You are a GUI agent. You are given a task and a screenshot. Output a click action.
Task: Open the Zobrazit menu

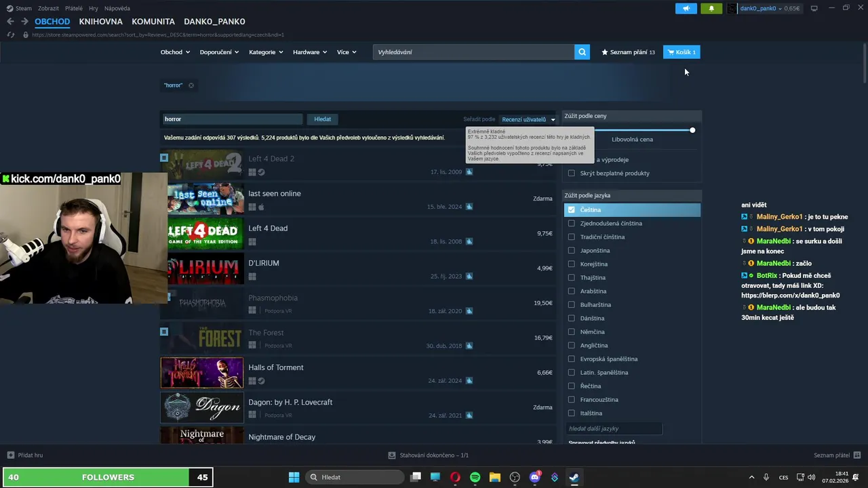[48, 8]
